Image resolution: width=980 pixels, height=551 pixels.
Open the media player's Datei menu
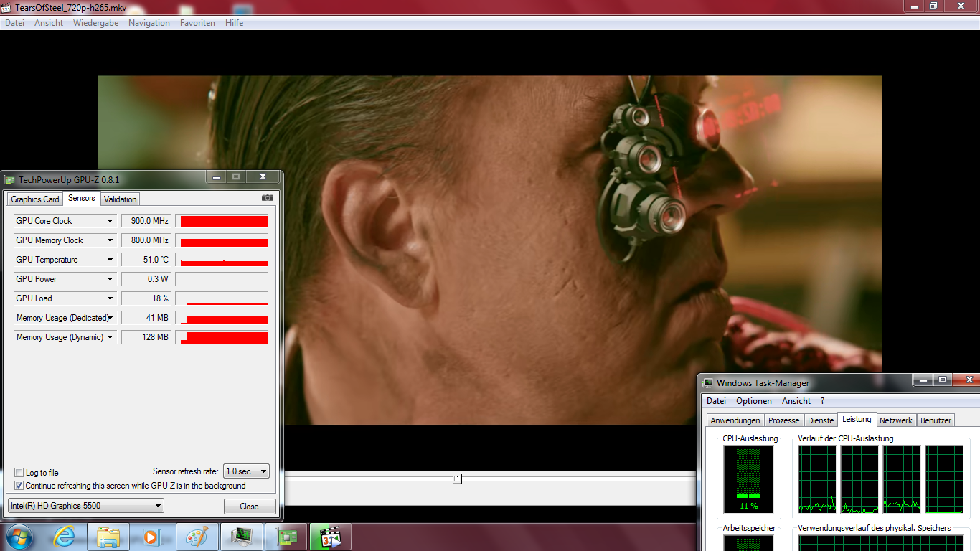pyautogui.click(x=14, y=23)
